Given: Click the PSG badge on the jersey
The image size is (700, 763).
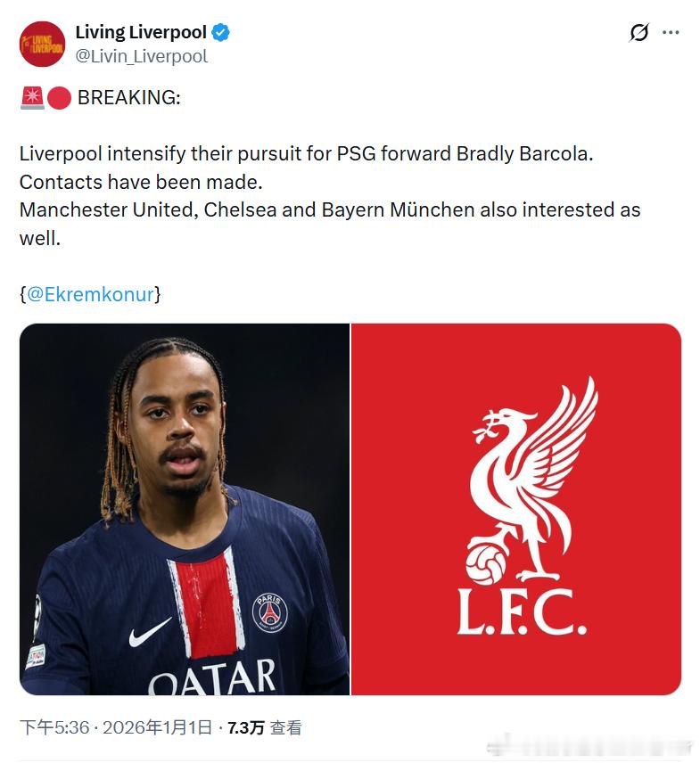Looking at the screenshot, I should [x=269, y=611].
